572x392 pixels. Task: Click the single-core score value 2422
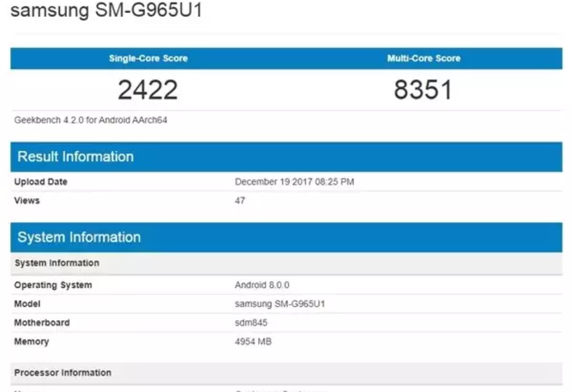click(x=148, y=89)
